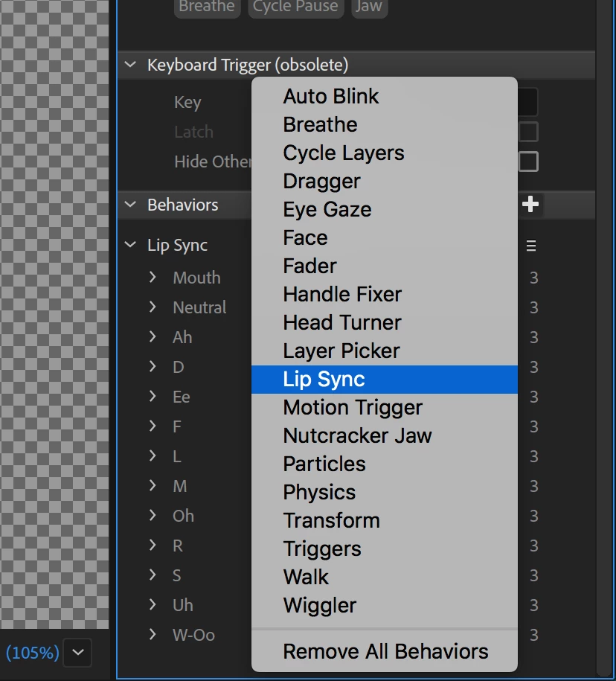Click the Lip Sync behavior title
Viewport: 616px width, 681px height.
tap(178, 246)
